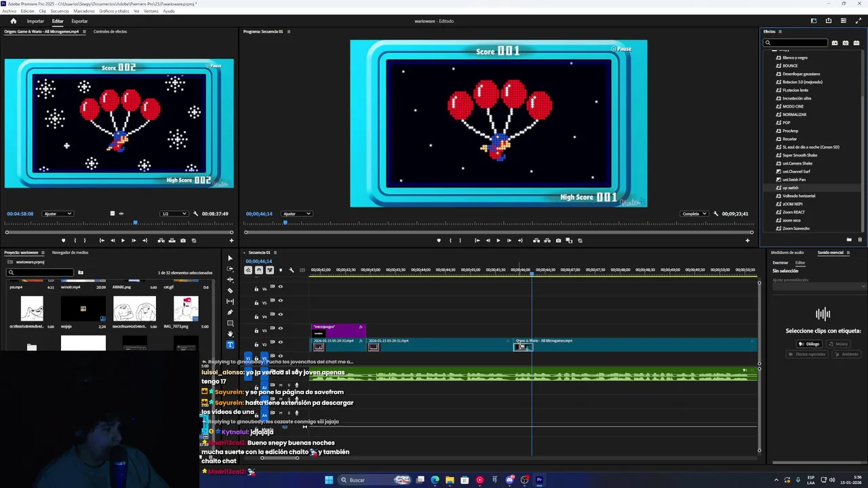Screen dimensions: 868x488
Task: Open Program monitor Completa resolution dropdown
Action: coord(694,213)
